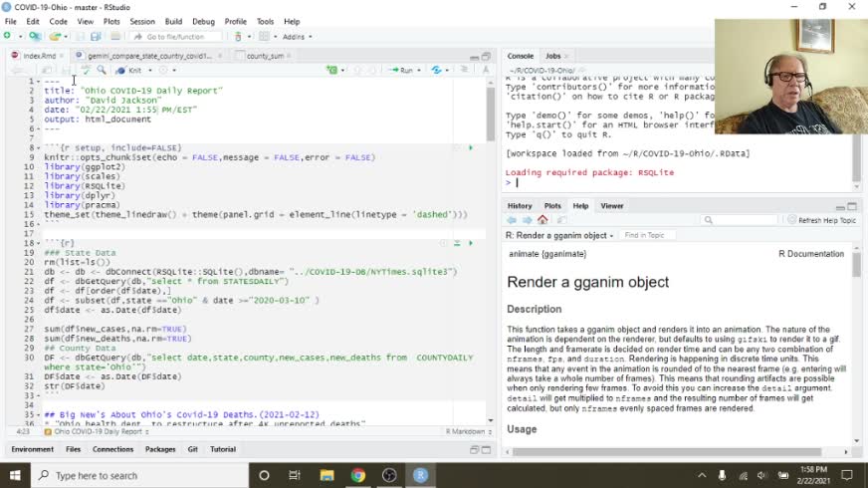Collapse the setup chunk at line 8
Image resolution: width=868 pixels, height=488 pixels.
pyautogui.click(x=38, y=148)
